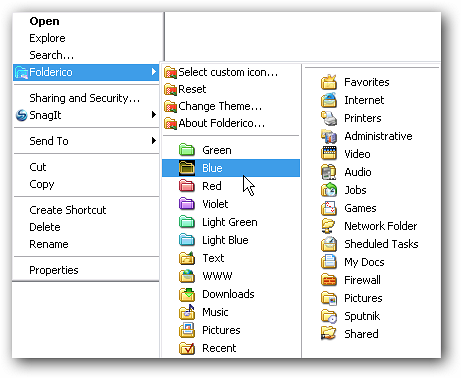The width and height of the screenshot is (461, 378).
Task: Expand the SnagIt submenu arrow
Action: pos(153,115)
